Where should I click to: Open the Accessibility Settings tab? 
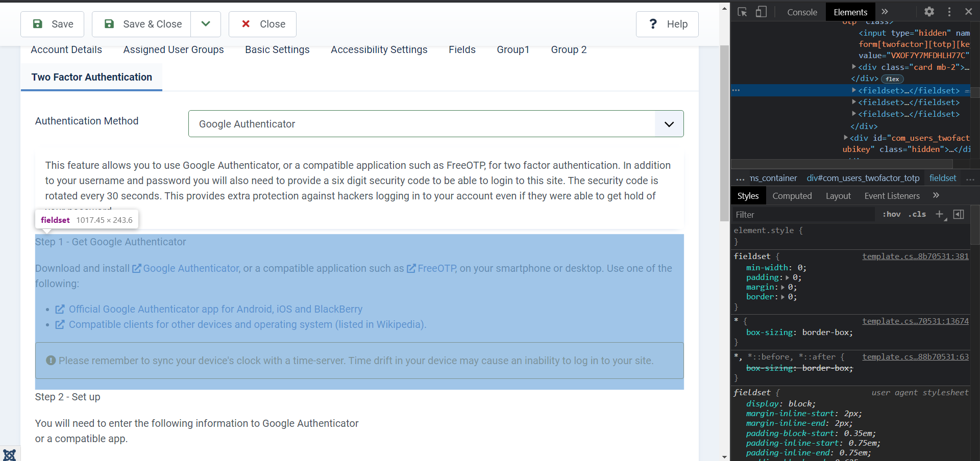click(379, 49)
